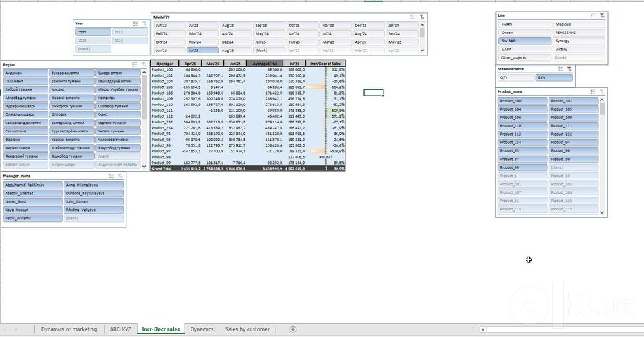Image resolution: width=644 pixels, height=337 pixels.
Task: Clear the filter on the MMM'YY slicer
Action: 422,17
